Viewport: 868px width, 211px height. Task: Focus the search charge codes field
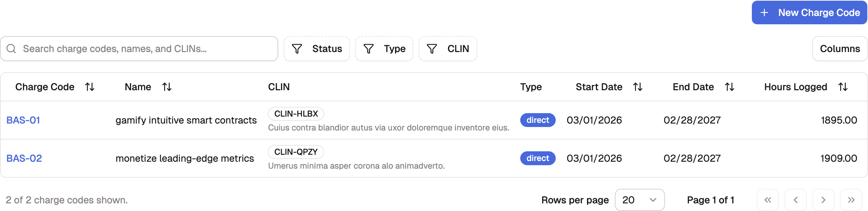coord(139,49)
